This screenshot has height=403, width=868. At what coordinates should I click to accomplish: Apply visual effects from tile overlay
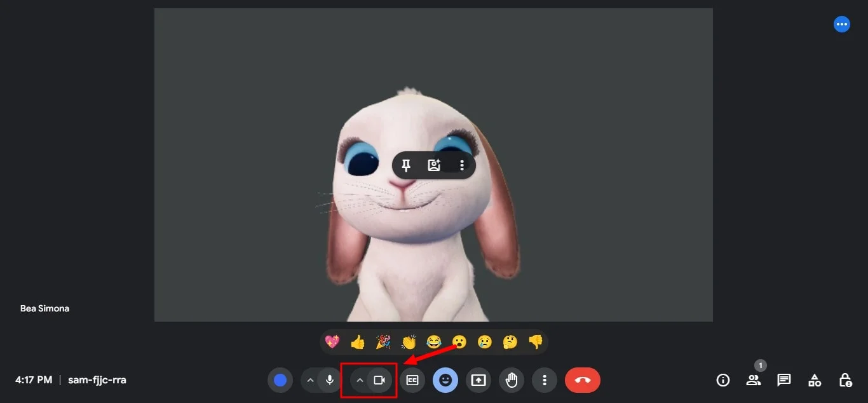[434, 166]
